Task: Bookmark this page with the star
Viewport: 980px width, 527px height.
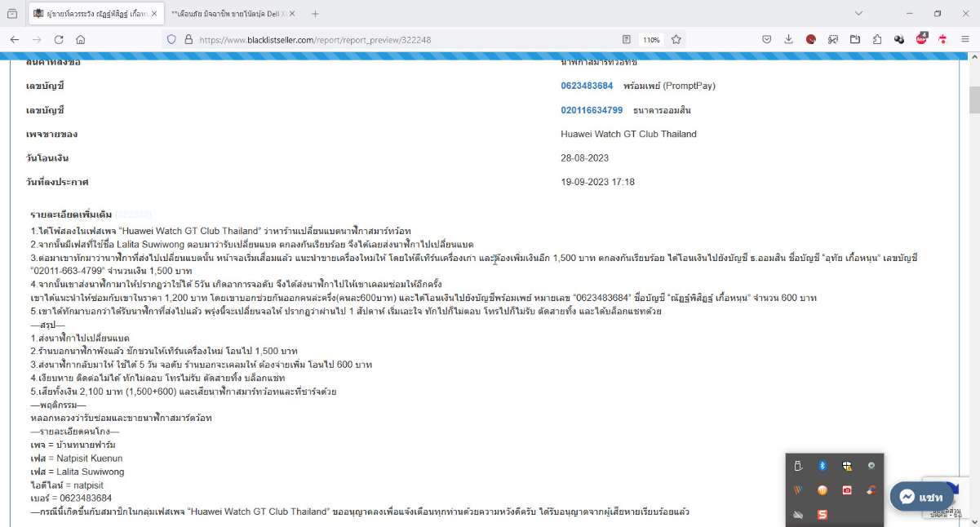Action: (x=676, y=39)
